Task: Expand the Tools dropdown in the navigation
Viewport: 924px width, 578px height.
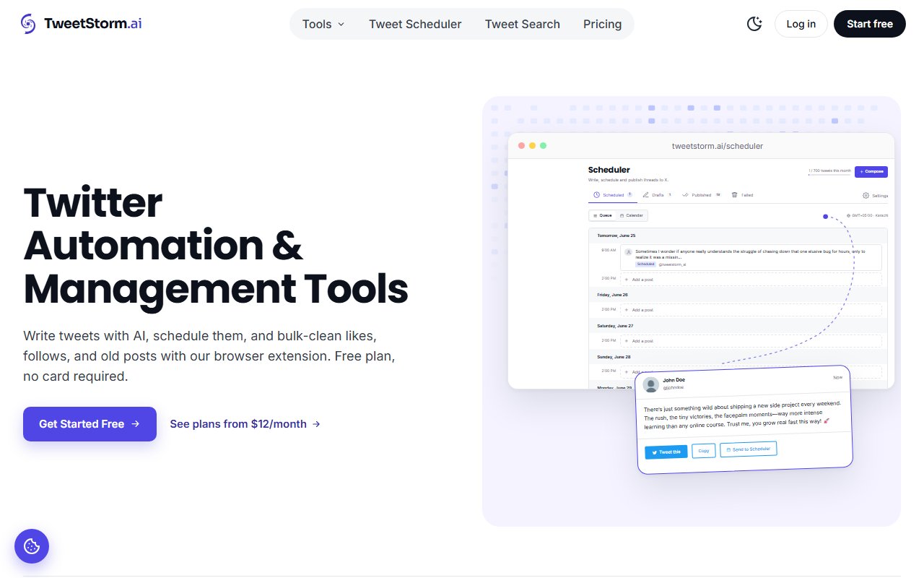Action: pos(323,24)
